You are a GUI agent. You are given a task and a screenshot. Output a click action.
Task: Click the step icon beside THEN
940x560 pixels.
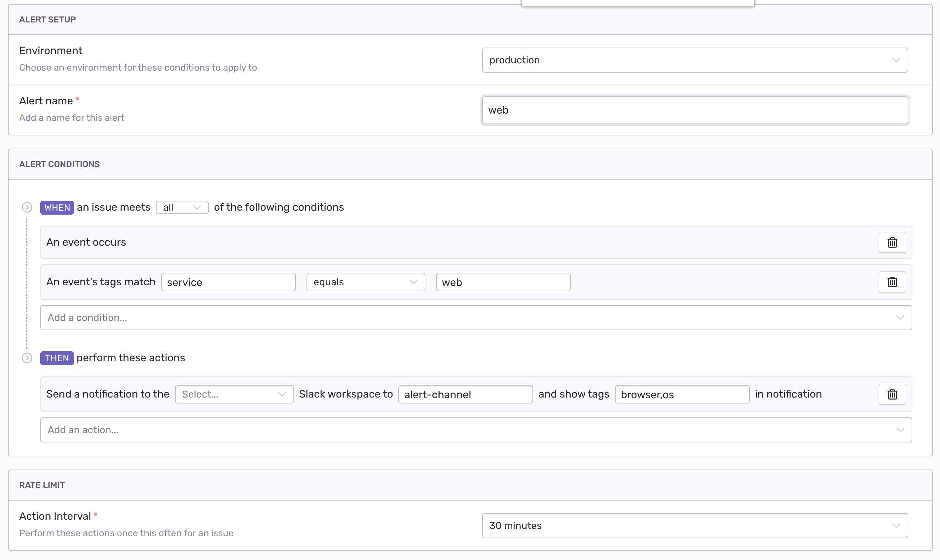pyautogui.click(x=27, y=358)
